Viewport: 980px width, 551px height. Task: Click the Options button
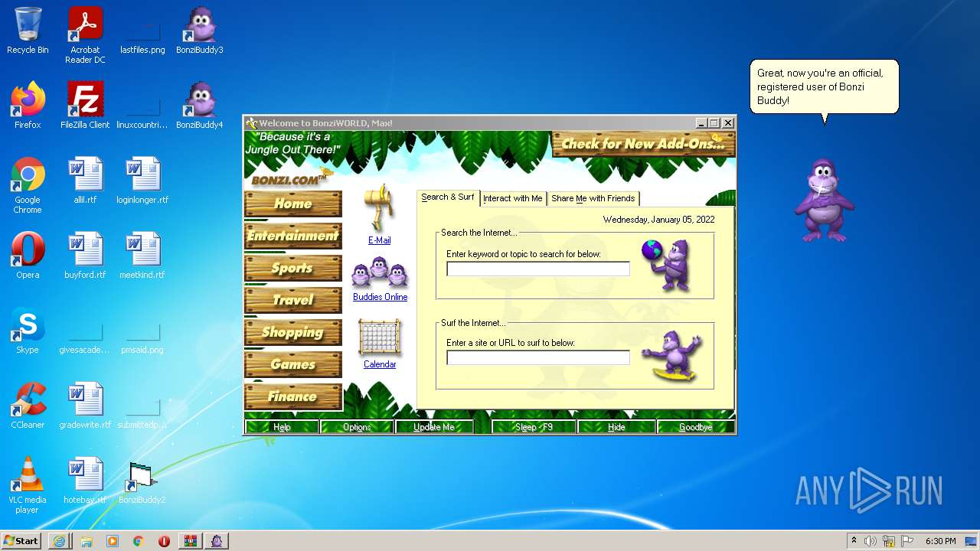tap(357, 427)
